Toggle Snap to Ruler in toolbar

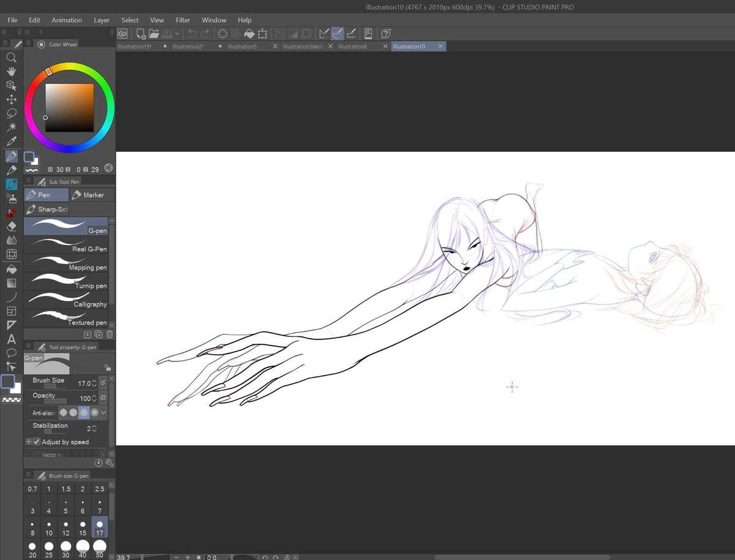click(x=325, y=34)
